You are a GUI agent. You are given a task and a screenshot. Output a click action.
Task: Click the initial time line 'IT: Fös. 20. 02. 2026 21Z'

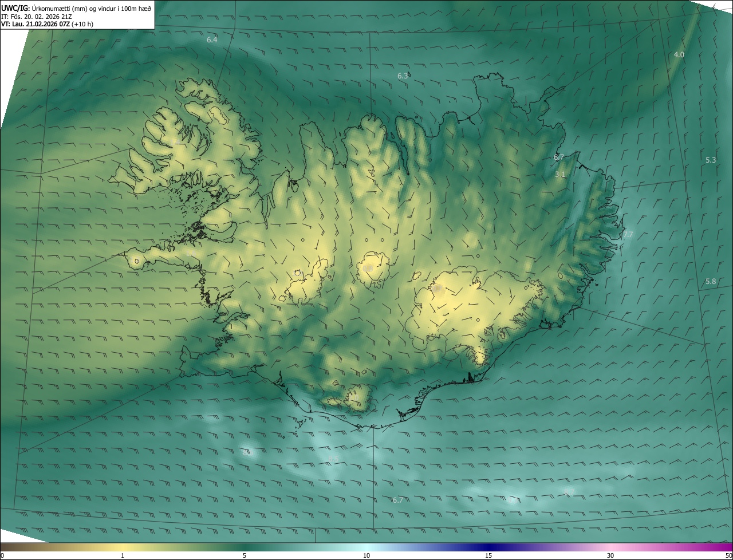36,16
